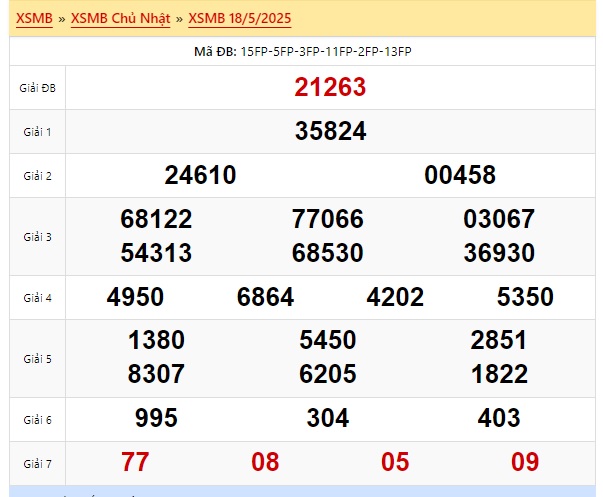Image resolution: width=603 pixels, height=497 pixels.
Task: Click the Giải 5 row label
Action: coord(37,359)
